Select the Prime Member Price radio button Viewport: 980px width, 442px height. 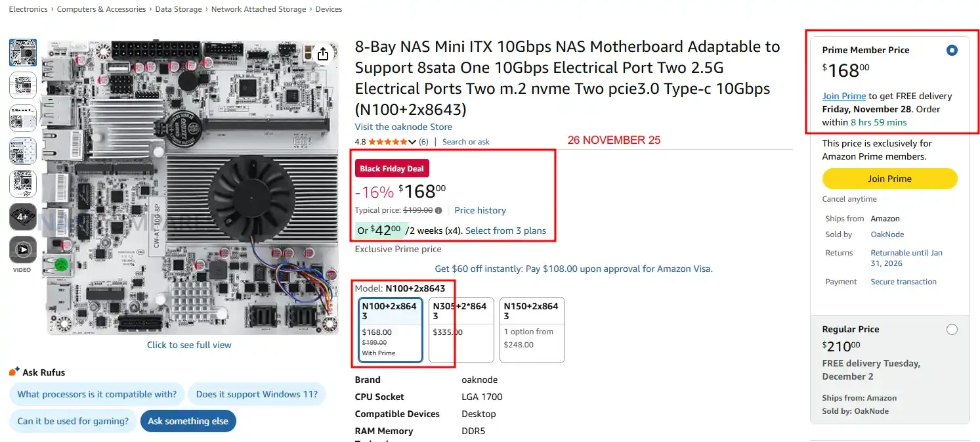click(x=952, y=51)
